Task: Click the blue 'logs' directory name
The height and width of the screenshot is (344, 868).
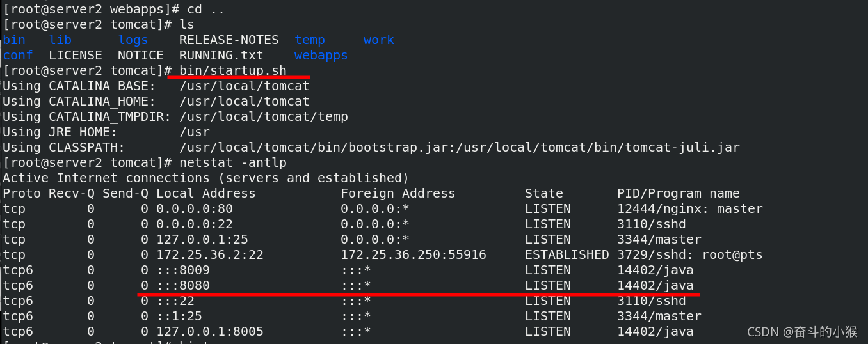Action: 133,40
